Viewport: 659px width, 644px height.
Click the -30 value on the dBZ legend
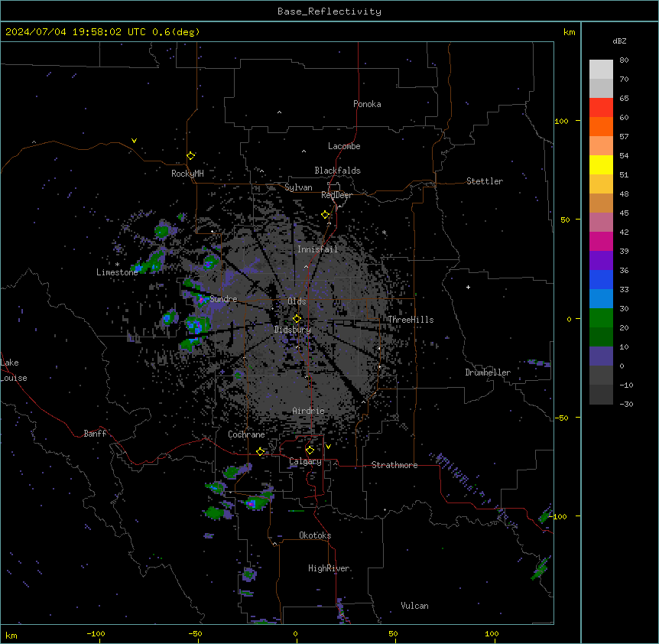pos(626,405)
